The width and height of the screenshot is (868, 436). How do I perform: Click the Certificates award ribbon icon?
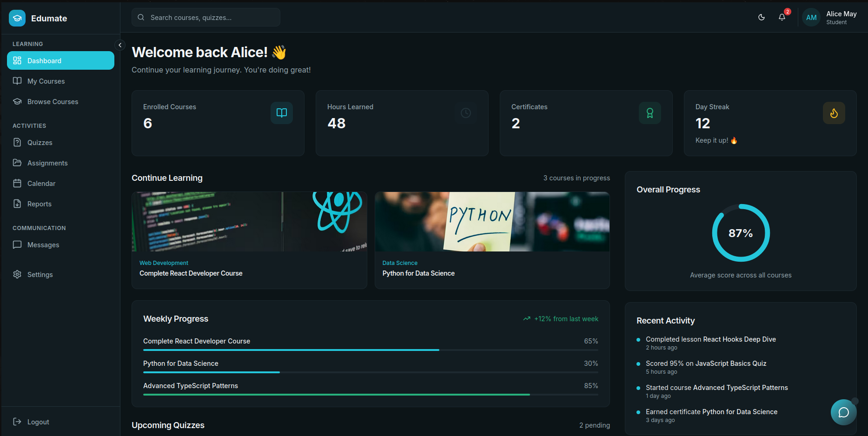coord(650,113)
